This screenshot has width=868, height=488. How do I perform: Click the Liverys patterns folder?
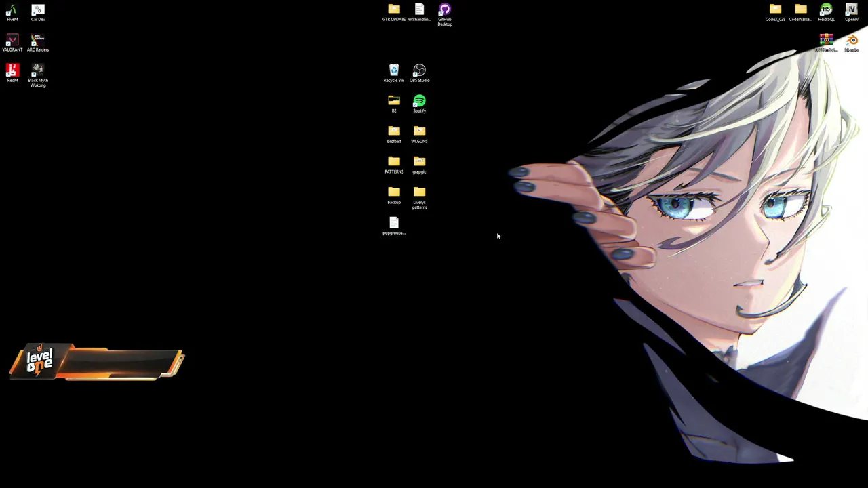point(419,198)
